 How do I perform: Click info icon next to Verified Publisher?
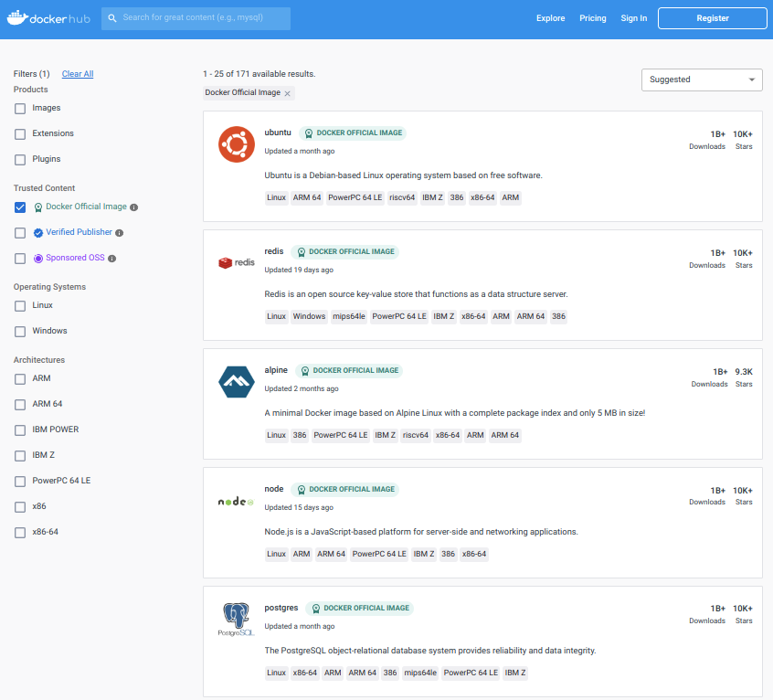click(120, 233)
